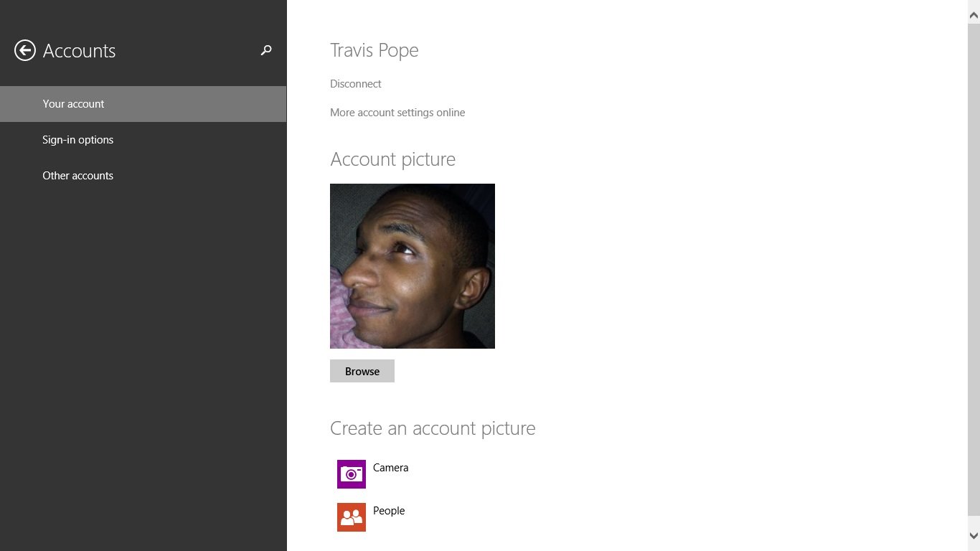Open the People app icon
Screen dimensions: 980x551
pos(352,517)
